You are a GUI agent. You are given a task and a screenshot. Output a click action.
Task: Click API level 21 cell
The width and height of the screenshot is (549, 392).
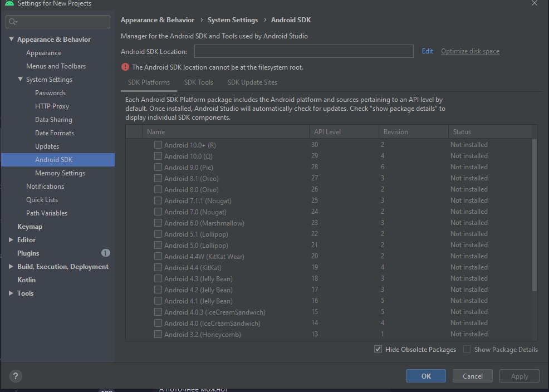coord(315,244)
